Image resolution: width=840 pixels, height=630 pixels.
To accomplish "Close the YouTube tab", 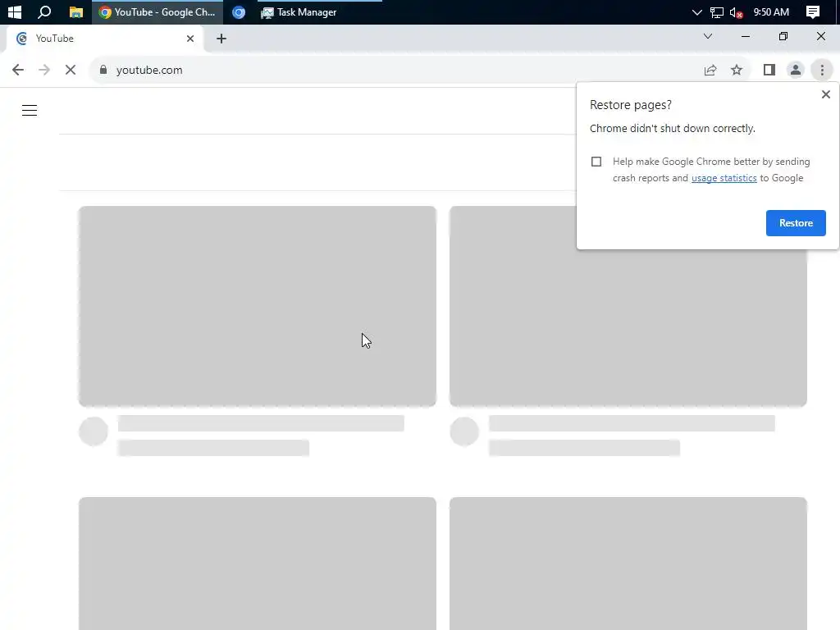I will 190,39.
